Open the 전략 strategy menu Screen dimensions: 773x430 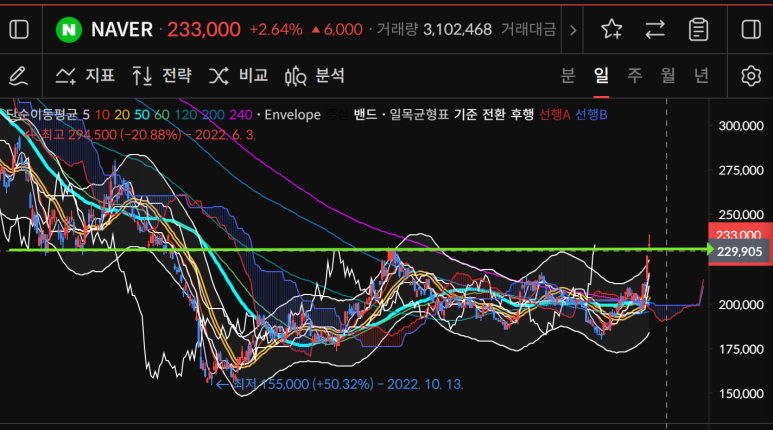162,76
